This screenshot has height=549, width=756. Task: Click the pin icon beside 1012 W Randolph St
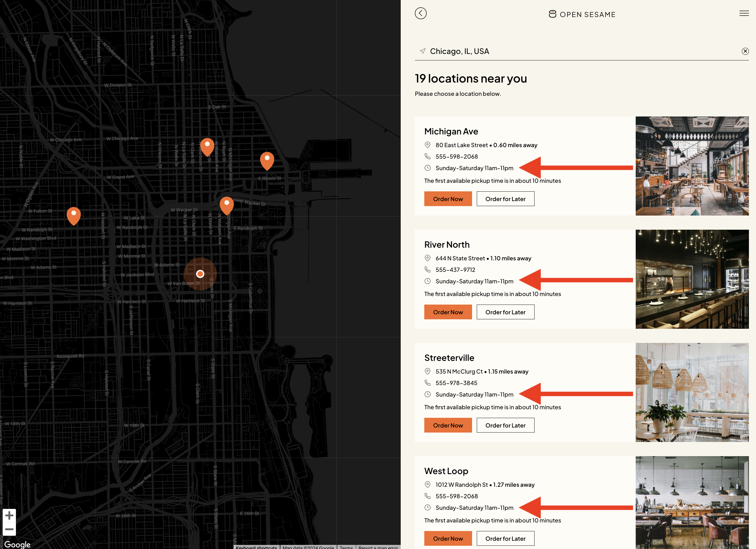tap(427, 484)
